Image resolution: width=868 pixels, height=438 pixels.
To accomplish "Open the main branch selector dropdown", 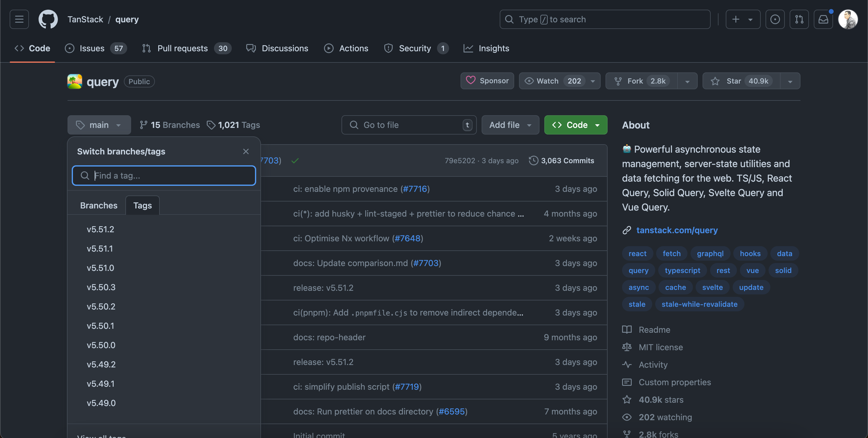I will point(99,125).
